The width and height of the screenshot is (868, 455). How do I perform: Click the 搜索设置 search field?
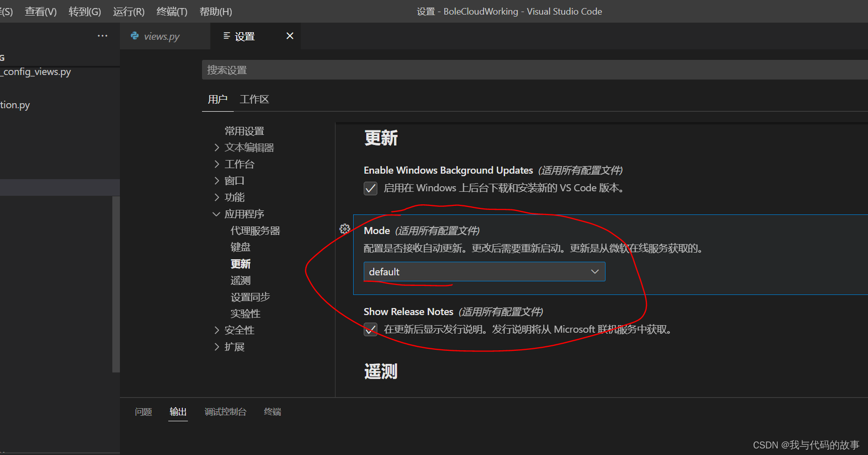coord(535,70)
